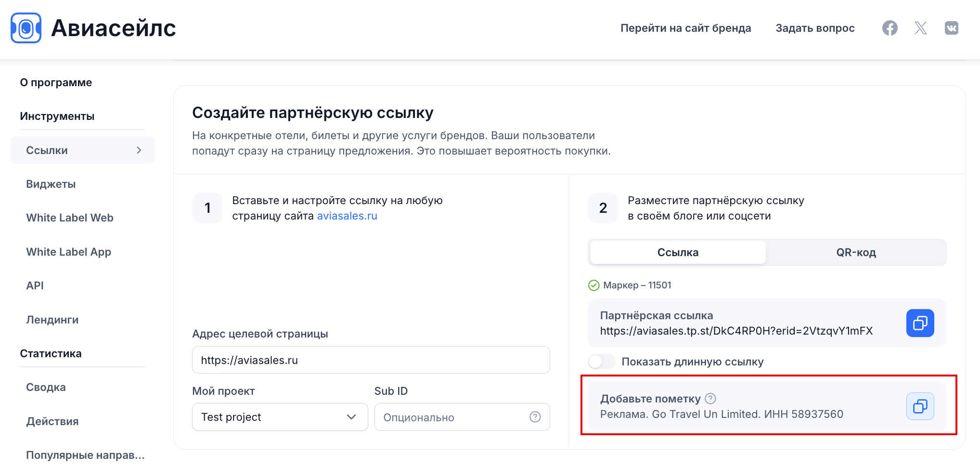This screenshot has width=980, height=467.
Task: Expand the Ссылки sidebar chevron
Action: point(139,150)
